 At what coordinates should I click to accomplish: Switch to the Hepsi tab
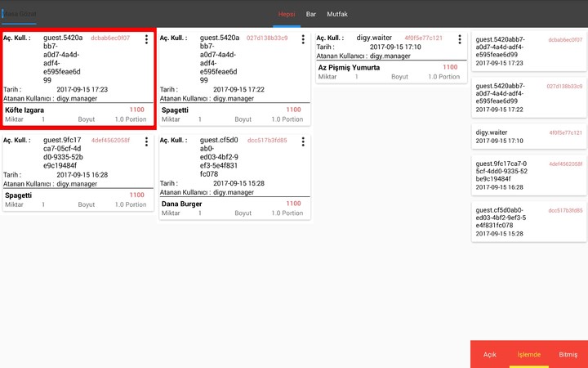pos(287,14)
